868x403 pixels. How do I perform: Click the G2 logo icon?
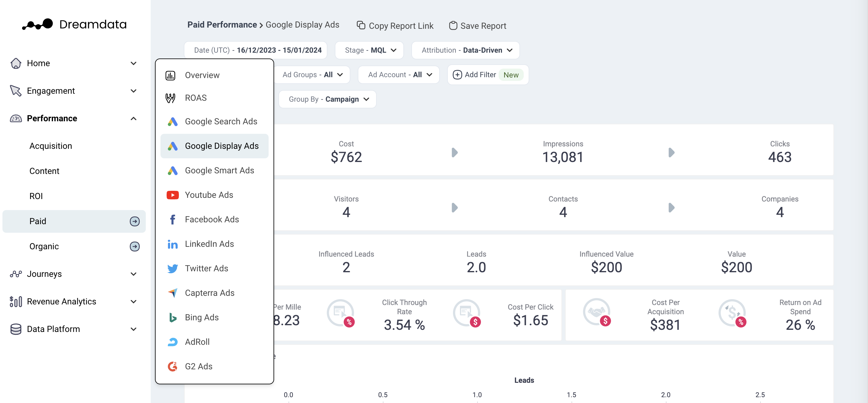coord(172,366)
